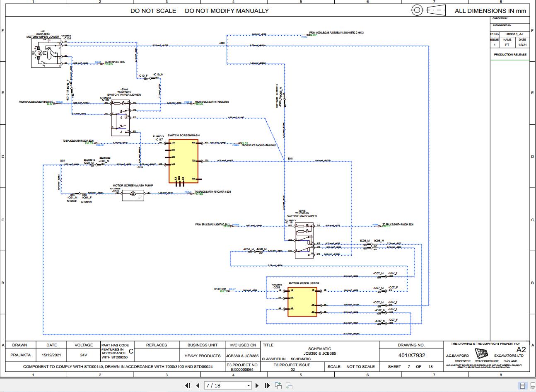536x392 pixels.
Task: Click the drawing number 401/X7932
Action: click(x=411, y=355)
